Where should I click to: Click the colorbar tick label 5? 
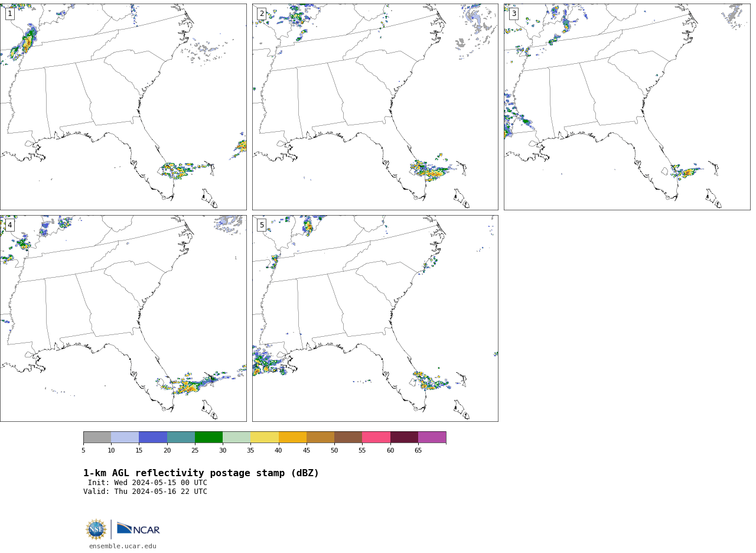point(83,451)
